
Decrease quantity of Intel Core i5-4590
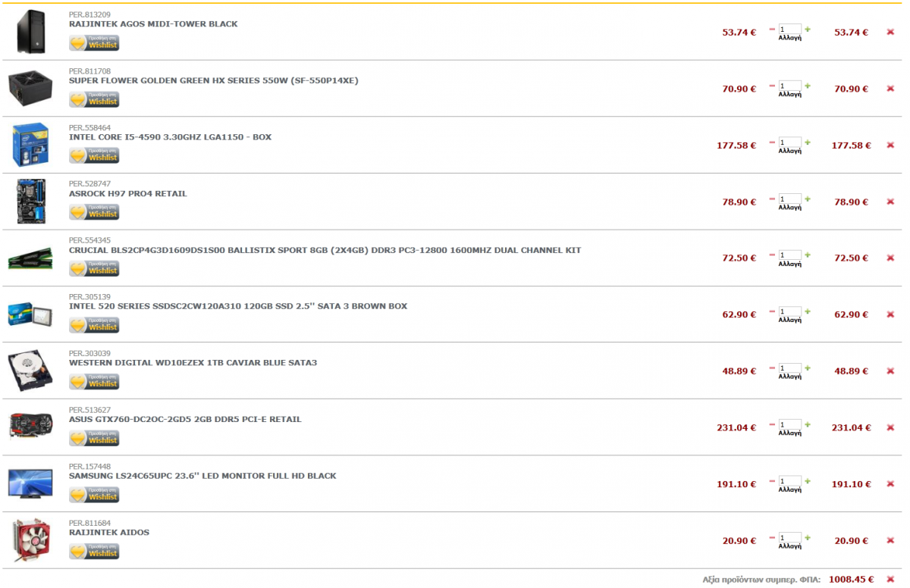772,142
